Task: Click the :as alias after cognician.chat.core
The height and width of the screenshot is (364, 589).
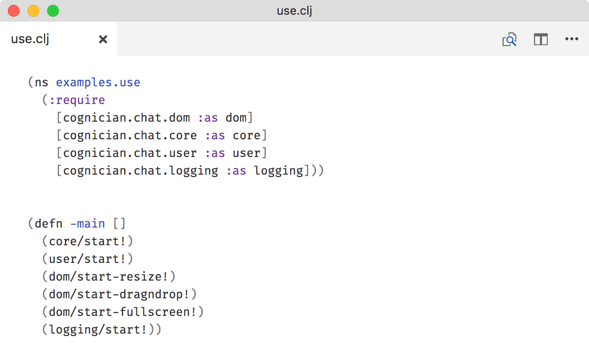Action: (214, 135)
